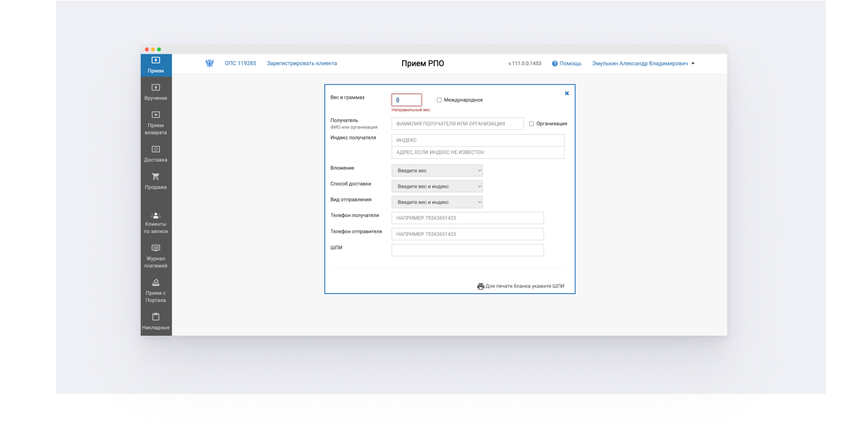Open the Прием section in sidebar
868x443 pixels.
coord(156,65)
